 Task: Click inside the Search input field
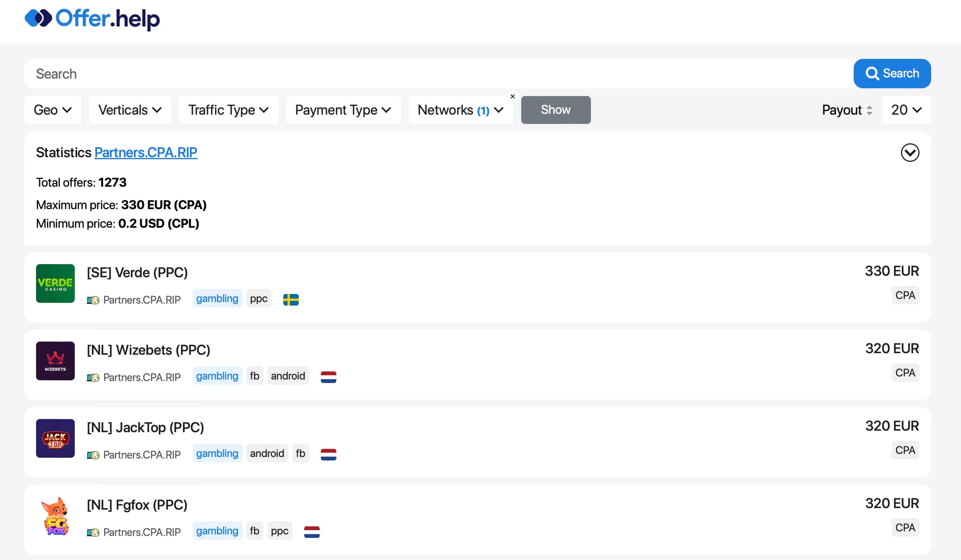tap(439, 74)
